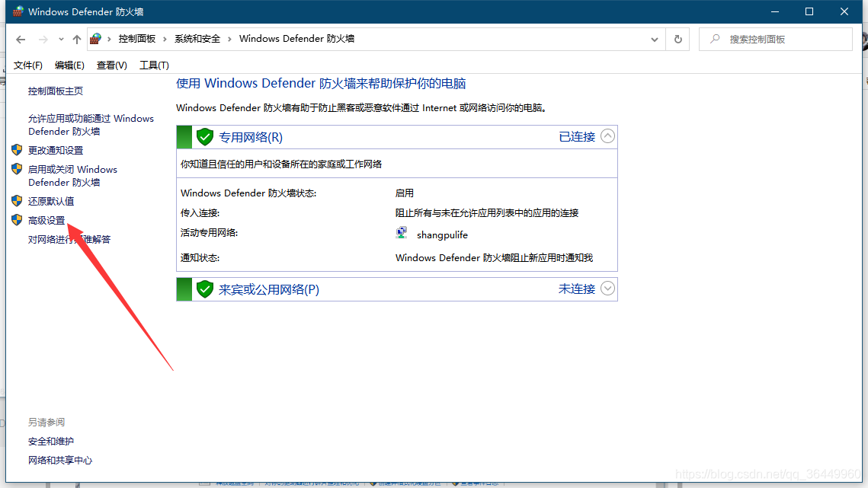Collapse the 专用网络 section chevron

pos(607,136)
